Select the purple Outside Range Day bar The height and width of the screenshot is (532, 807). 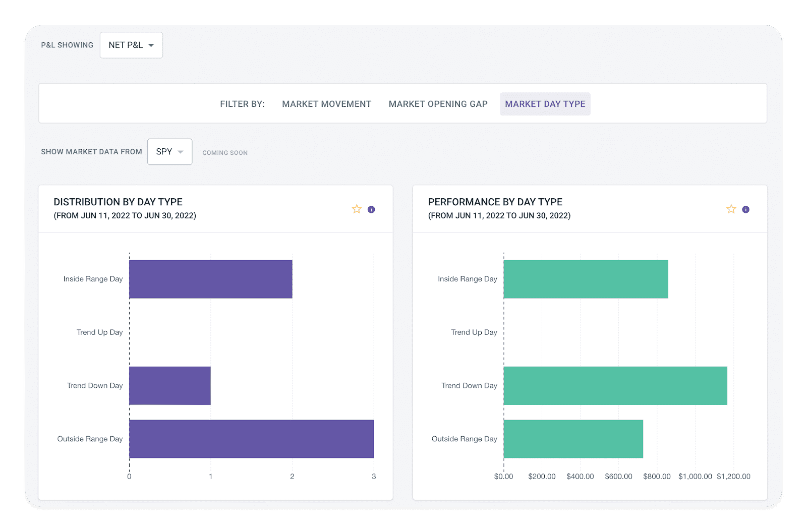click(x=251, y=439)
